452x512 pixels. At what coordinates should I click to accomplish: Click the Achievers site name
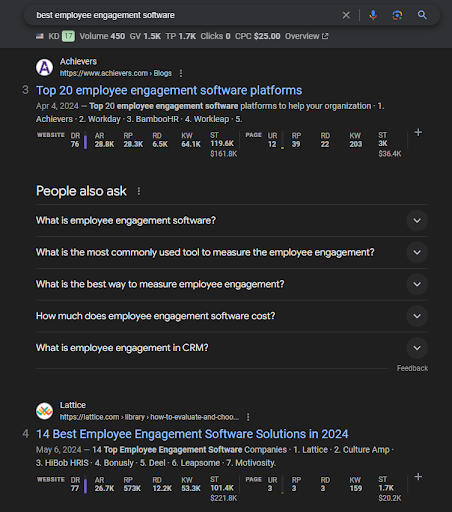pos(78,62)
